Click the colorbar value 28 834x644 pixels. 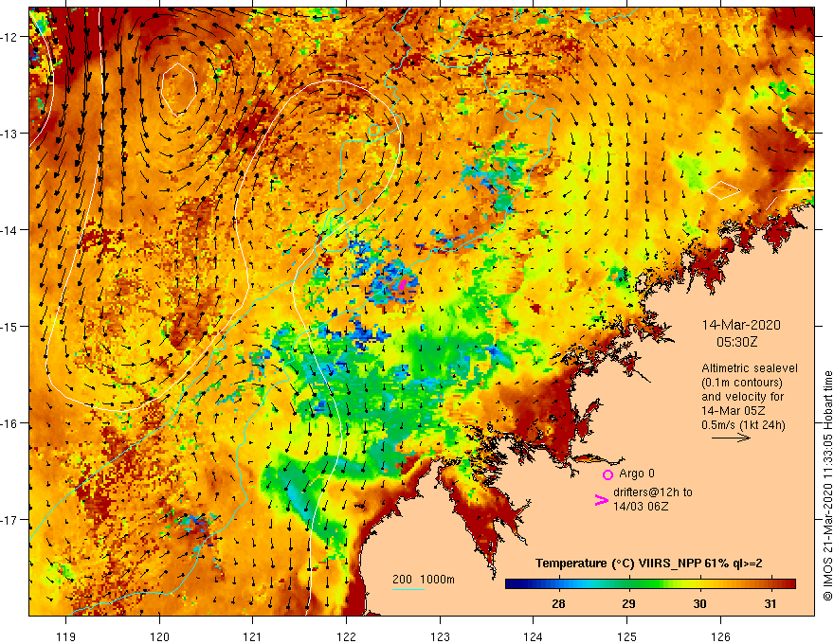pyautogui.click(x=558, y=603)
